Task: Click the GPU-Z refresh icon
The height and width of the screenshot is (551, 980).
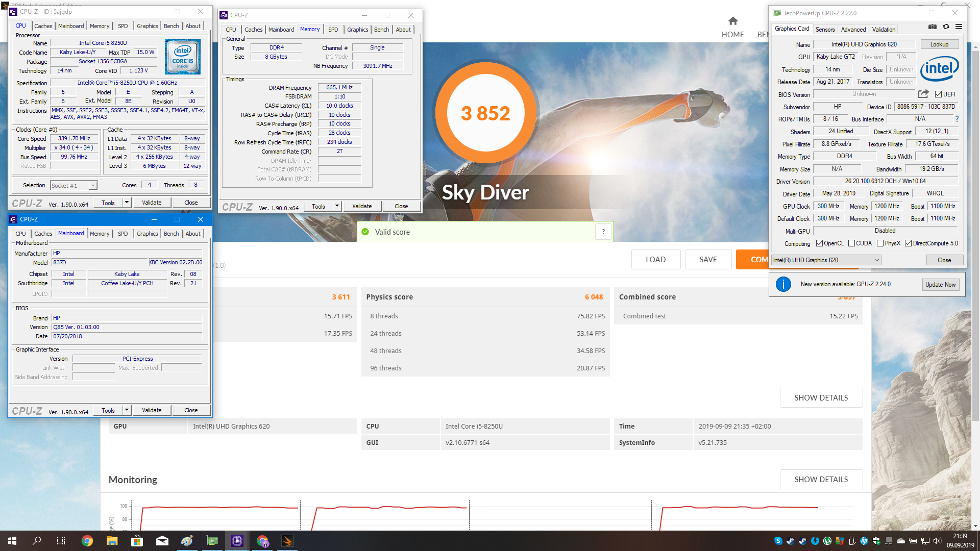Action: point(946,27)
